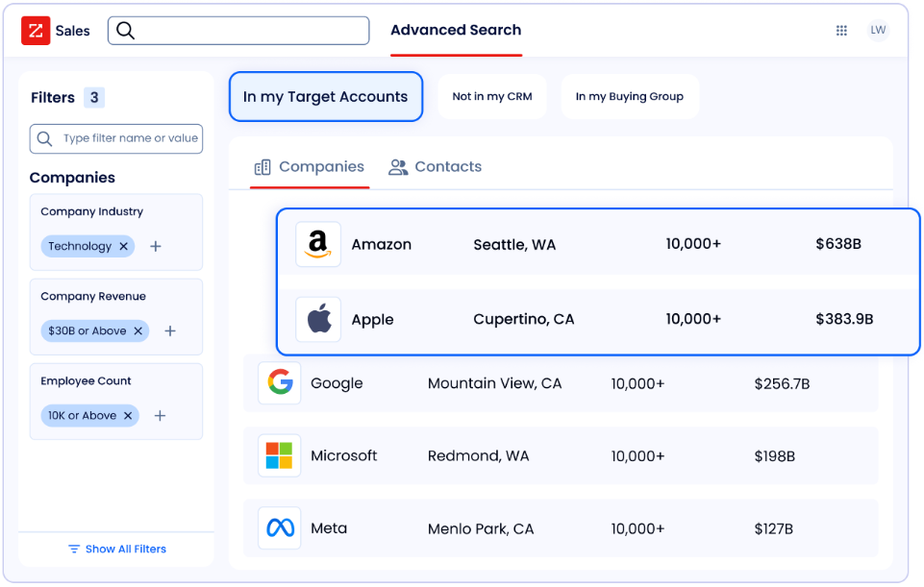
Task: Click the Show All Filters lines icon
Action: [74, 550]
